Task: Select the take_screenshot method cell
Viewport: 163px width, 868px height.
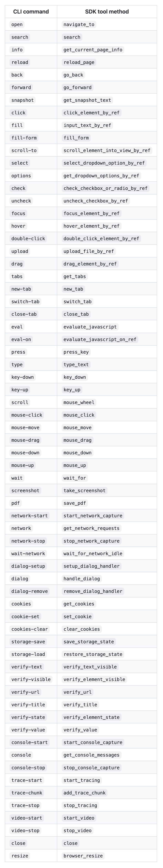Action: (x=84, y=491)
